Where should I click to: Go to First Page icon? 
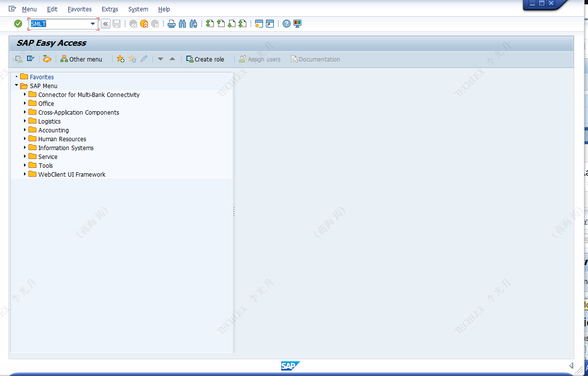[x=210, y=24]
